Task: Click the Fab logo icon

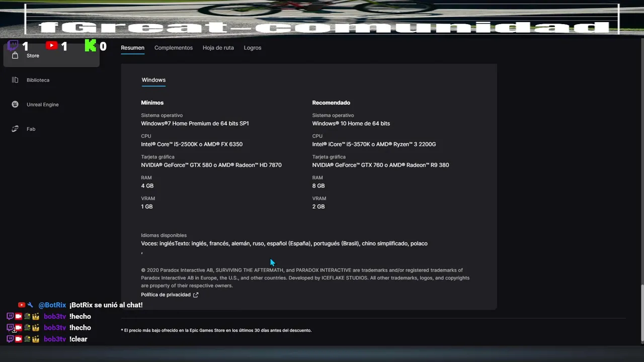Action: (15, 129)
